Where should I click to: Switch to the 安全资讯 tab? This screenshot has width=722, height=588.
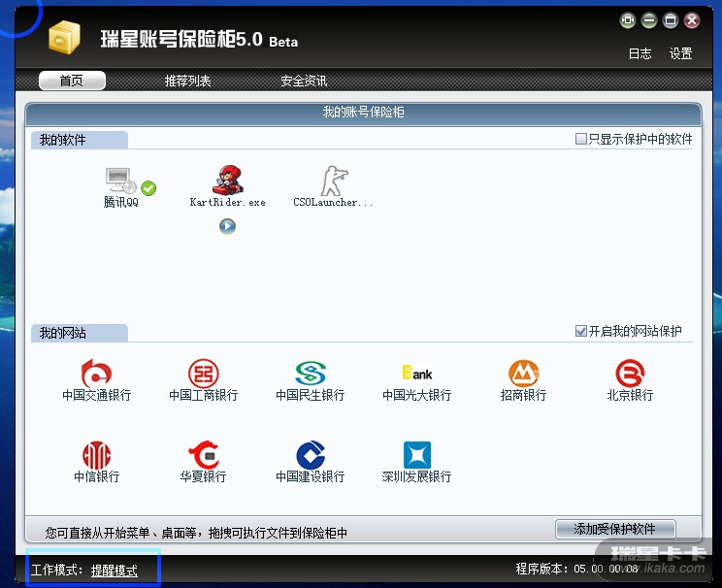coord(304,82)
